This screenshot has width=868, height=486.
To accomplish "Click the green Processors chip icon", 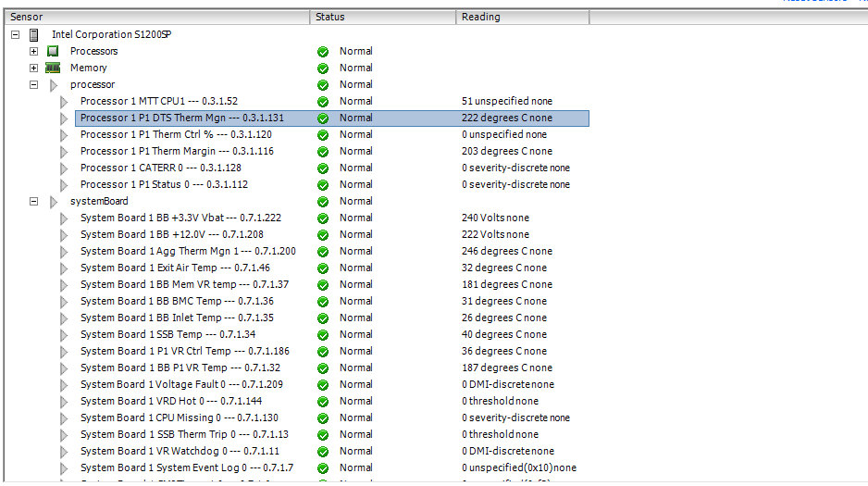I will (x=53, y=52).
